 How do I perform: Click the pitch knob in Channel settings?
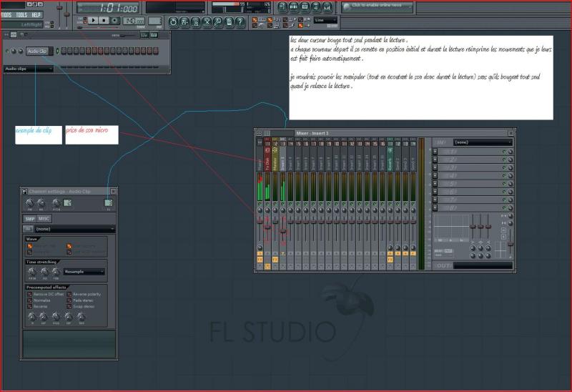(56, 203)
